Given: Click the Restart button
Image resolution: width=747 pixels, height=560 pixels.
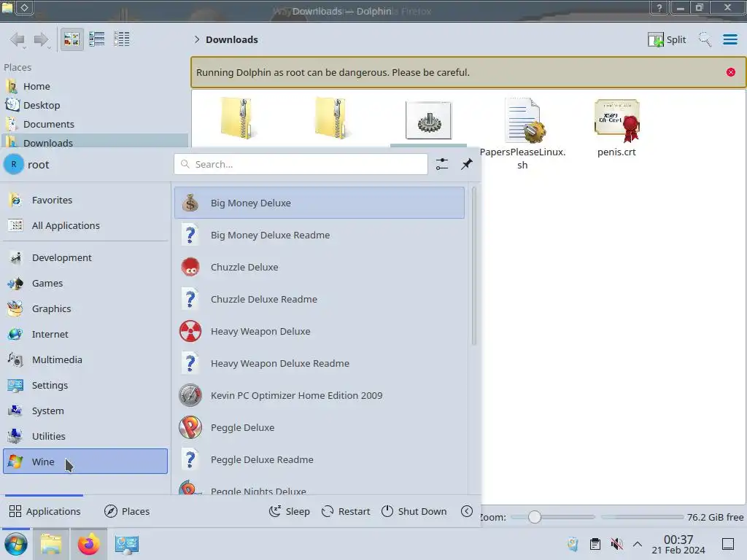Looking at the screenshot, I should tap(346, 511).
